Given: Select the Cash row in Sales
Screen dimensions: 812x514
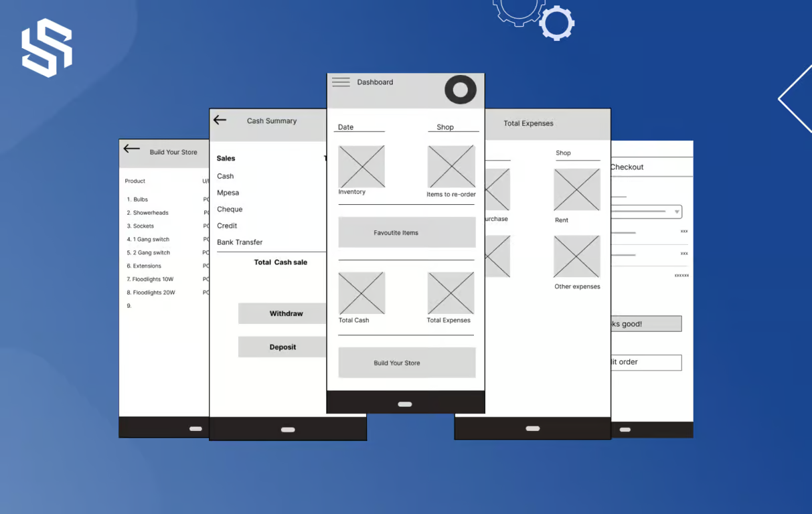Looking at the screenshot, I should point(226,176).
